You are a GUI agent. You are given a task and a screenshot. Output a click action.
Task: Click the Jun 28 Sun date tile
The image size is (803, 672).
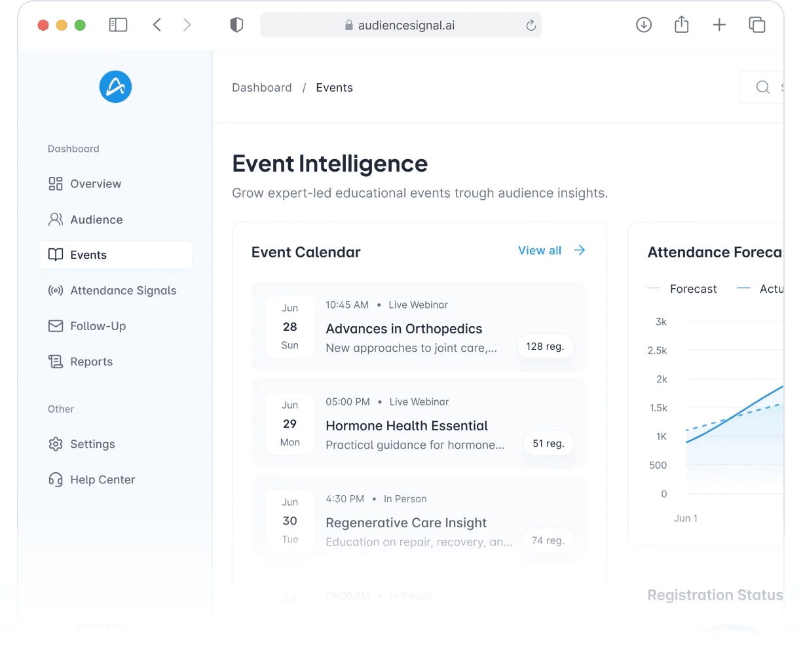click(x=290, y=327)
